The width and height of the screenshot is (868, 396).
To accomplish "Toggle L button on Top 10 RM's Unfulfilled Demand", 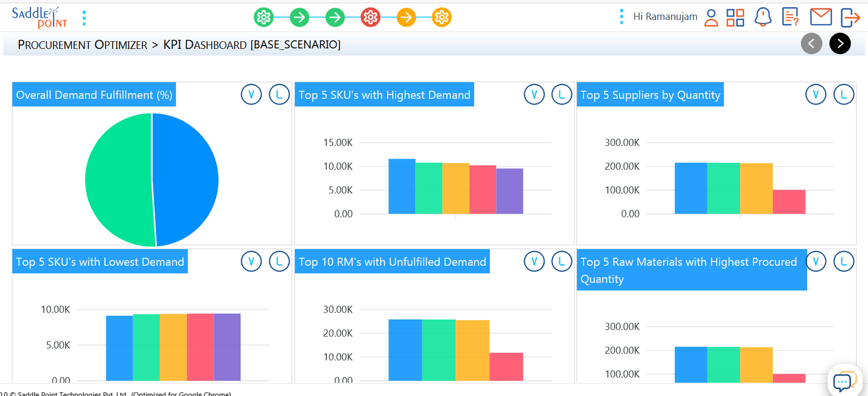I will 561,261.
